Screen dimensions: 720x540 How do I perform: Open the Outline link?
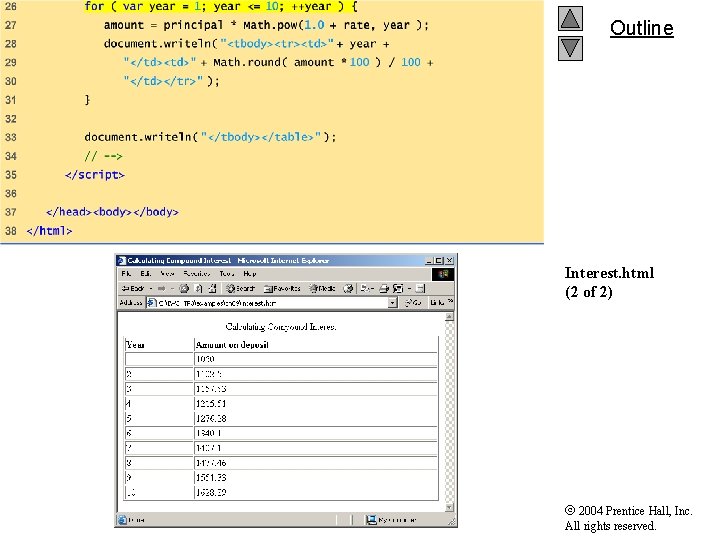641,28
